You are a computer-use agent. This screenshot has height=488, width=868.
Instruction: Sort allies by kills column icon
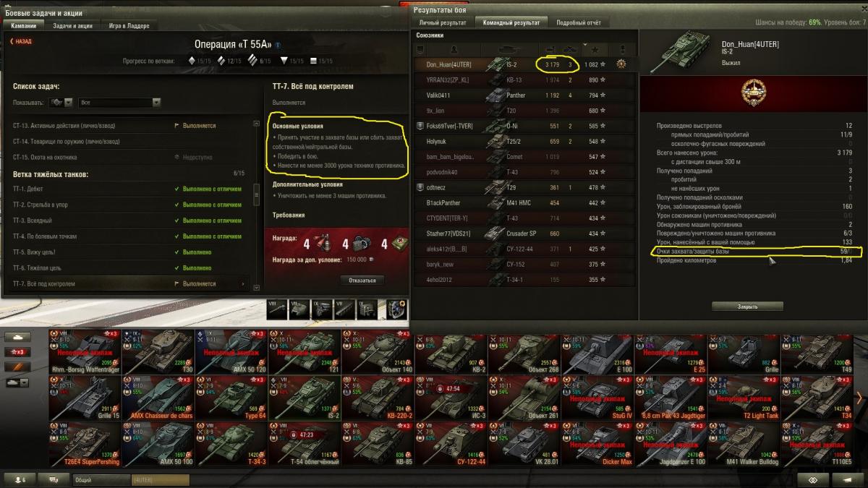(x=570, y=49)
